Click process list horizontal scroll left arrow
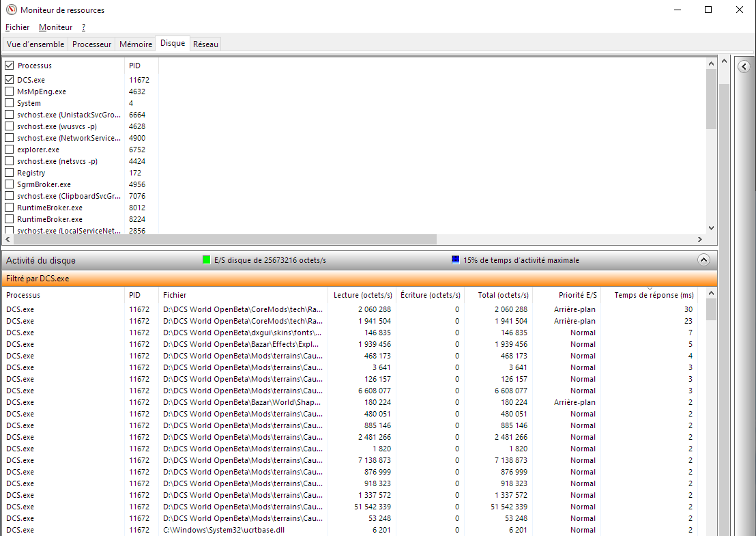Screen dimensions: 756x536 8,239
